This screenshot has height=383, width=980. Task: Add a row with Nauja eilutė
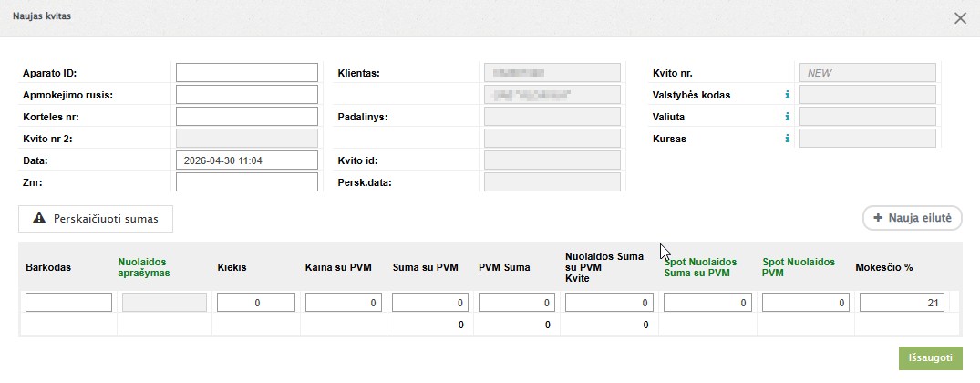913,218
